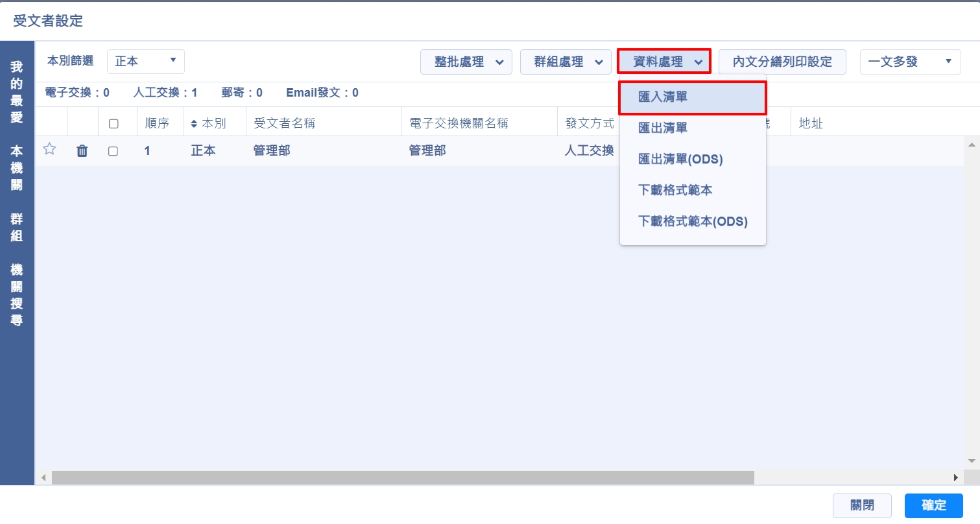Click the 內文分繕列印設定 button

pos(782,62)
